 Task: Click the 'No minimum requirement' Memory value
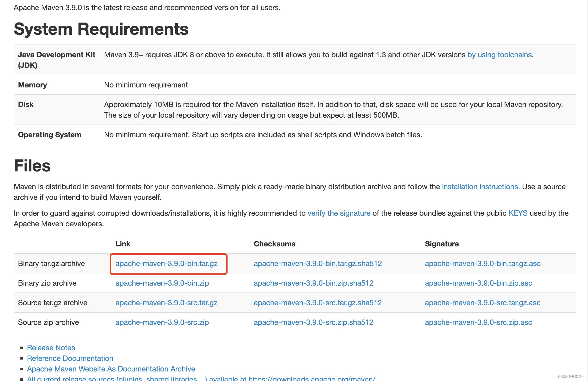click(146, 85)
